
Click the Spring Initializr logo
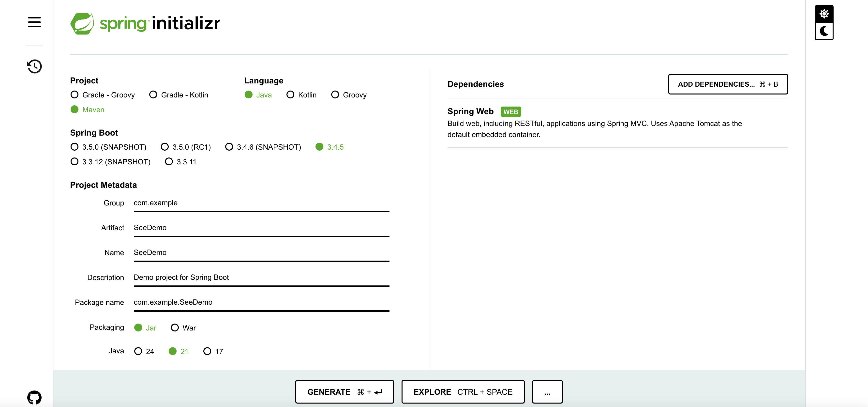pyautogui.click(x=145, y=24)
